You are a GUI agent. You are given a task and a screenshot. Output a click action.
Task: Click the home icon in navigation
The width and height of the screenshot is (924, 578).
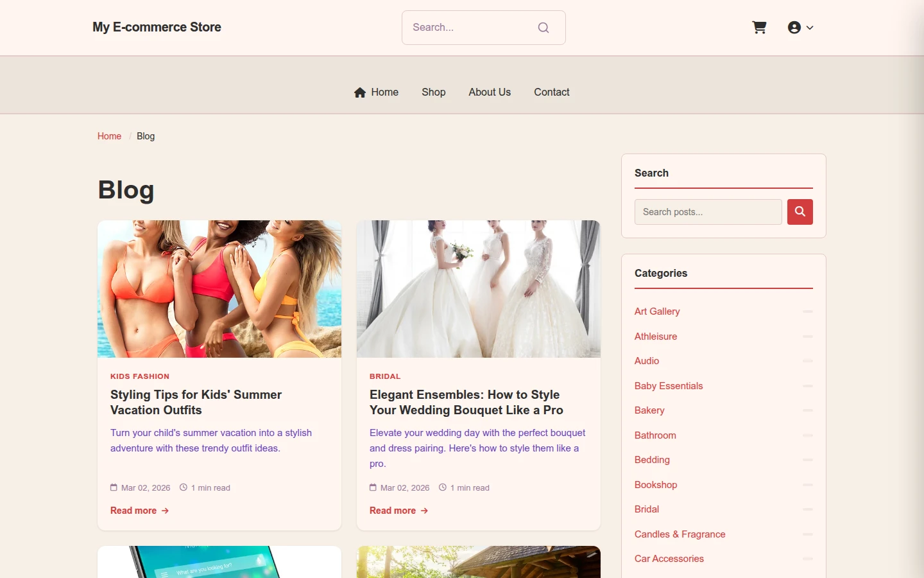pyautogui.click(x=360, y=92)
